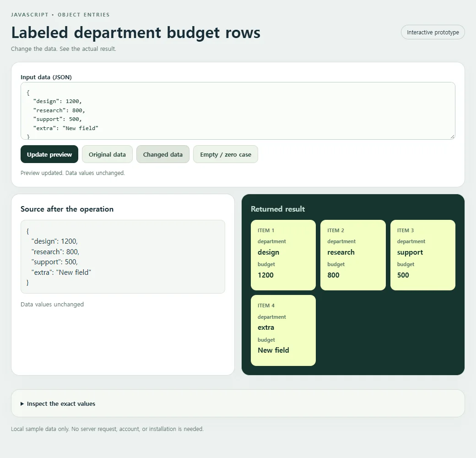This screenshot has height=458, width=476.
Task: Click the 'Preview updated. Data values unchanged.' status text
Action: [73, 173]
